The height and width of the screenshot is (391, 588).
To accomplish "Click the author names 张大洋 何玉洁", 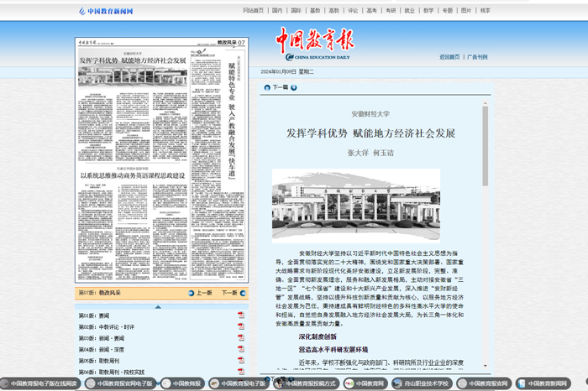I will pos(370,153).
